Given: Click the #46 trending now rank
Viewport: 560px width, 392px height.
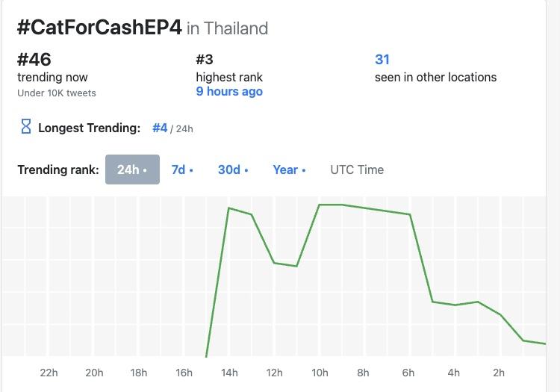Looking at the screenshot, I should point(34,60).
